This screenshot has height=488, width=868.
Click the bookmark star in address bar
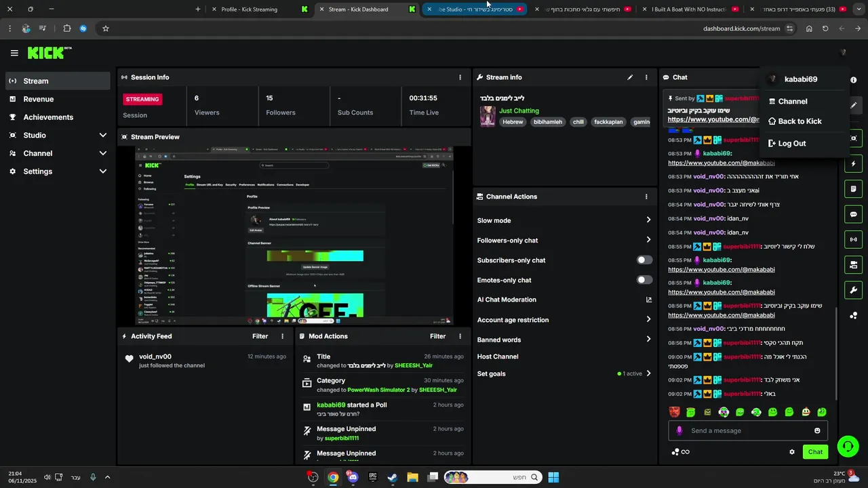click(105, 28)
